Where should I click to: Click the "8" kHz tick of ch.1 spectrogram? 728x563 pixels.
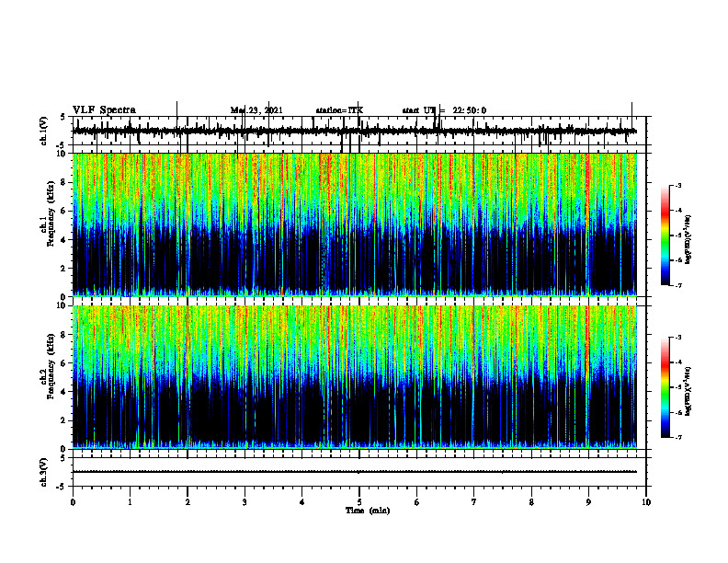tap(63, 182)
